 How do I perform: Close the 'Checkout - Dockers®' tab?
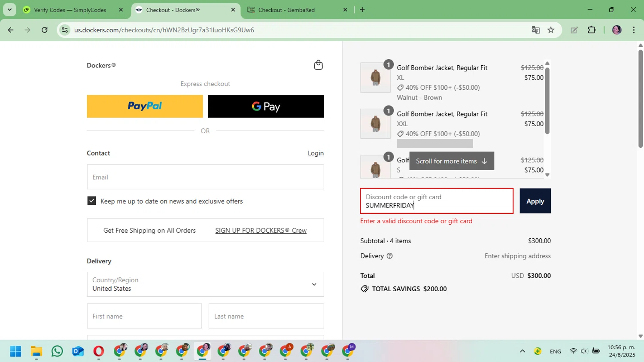point(233,10)
